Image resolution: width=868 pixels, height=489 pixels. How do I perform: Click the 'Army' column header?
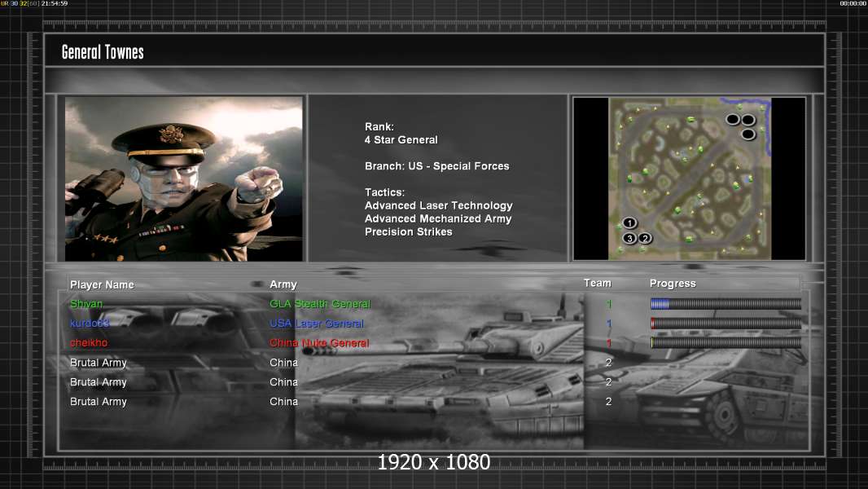pos(283,284)
